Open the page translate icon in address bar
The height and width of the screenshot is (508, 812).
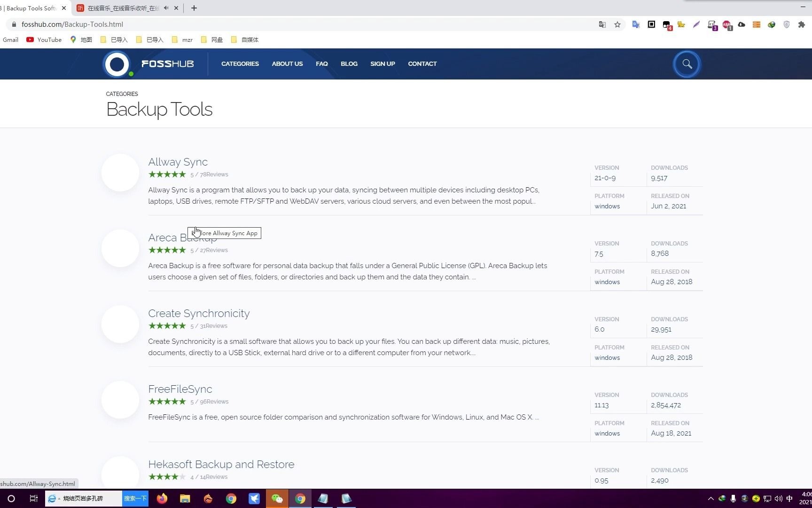(602, 24)
